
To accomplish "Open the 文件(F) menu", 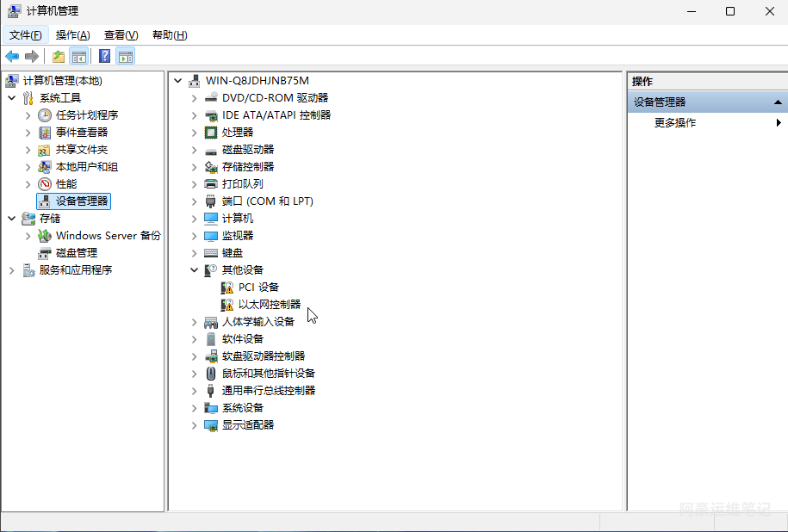I will (26, 35).
